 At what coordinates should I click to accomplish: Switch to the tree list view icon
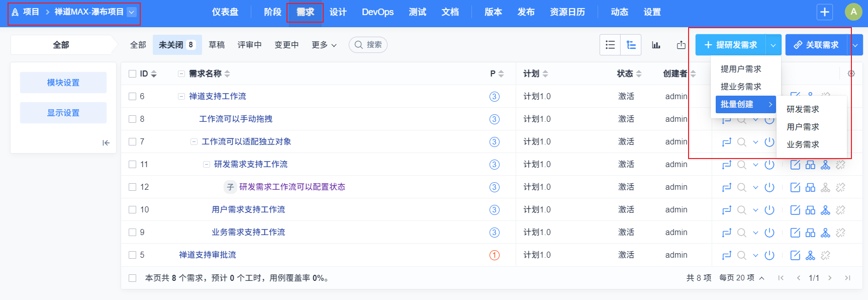point(631,45)
